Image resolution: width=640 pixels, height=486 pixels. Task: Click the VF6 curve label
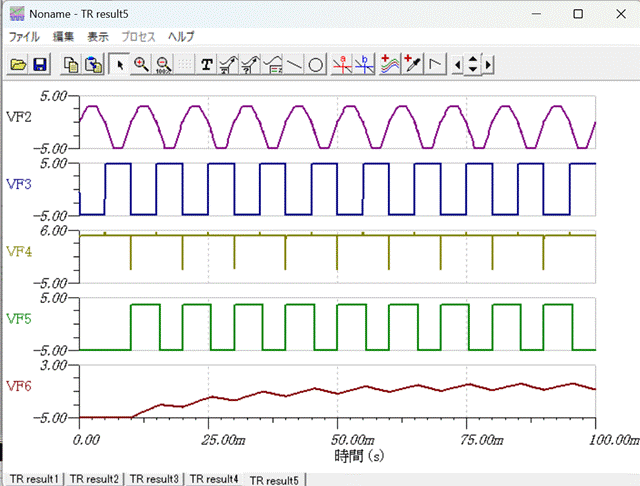pos(20,386)
